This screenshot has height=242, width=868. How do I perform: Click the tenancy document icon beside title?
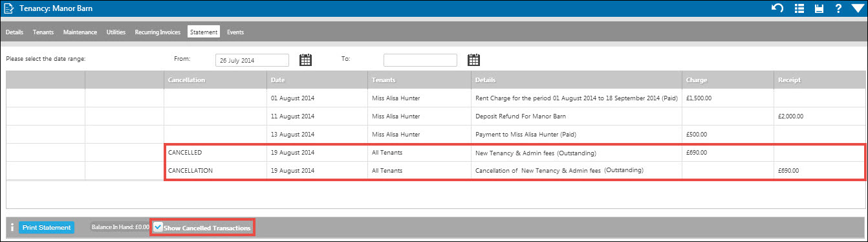pos(8,8)
